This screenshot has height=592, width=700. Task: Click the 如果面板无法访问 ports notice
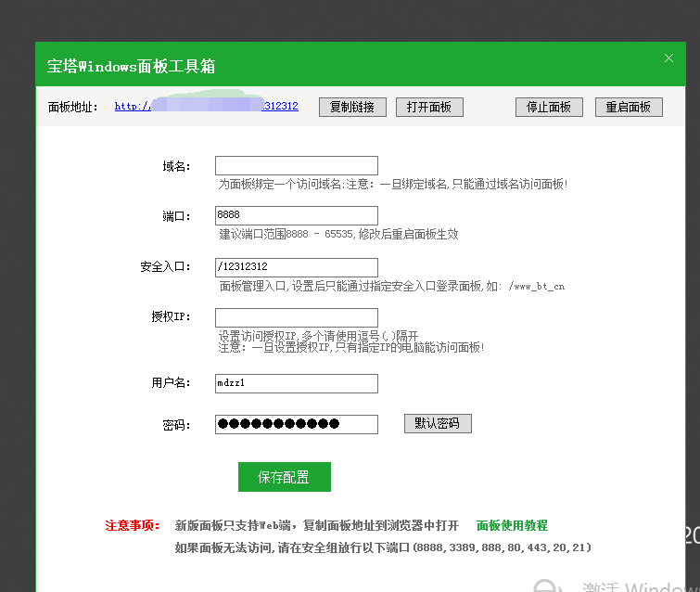tap(383, 547)
